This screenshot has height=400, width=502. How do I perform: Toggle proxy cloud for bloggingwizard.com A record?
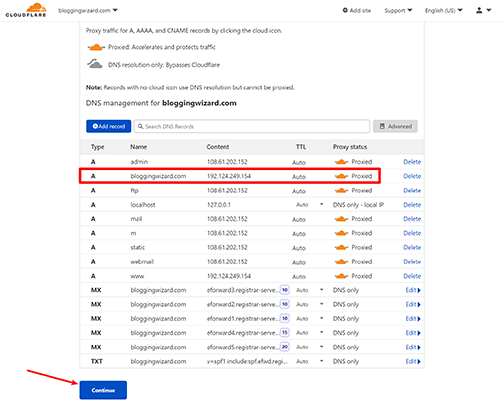pyautogui.click(x=341, y=176)
